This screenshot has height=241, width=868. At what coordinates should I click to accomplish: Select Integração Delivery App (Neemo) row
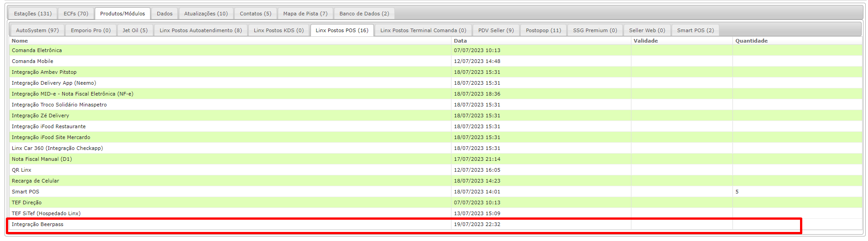click(436, 83)
